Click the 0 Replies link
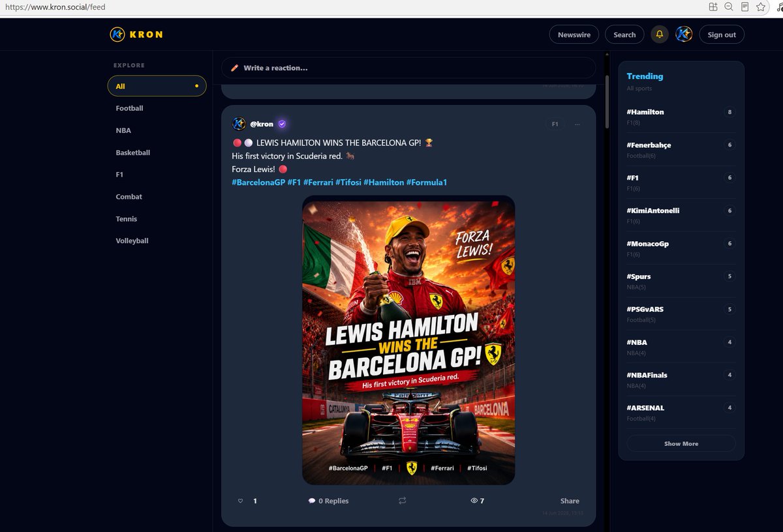 [333, 501]
